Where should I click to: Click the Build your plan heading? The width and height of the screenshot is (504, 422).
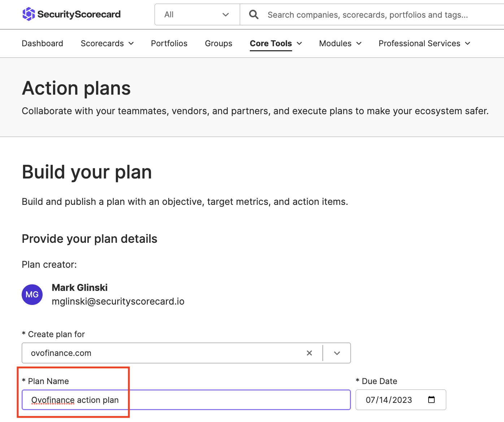tap(87, 172)
